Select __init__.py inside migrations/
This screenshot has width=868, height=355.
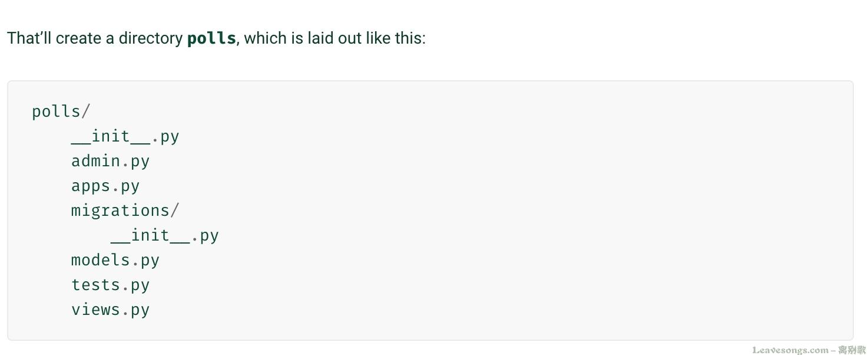click(164, 235)
